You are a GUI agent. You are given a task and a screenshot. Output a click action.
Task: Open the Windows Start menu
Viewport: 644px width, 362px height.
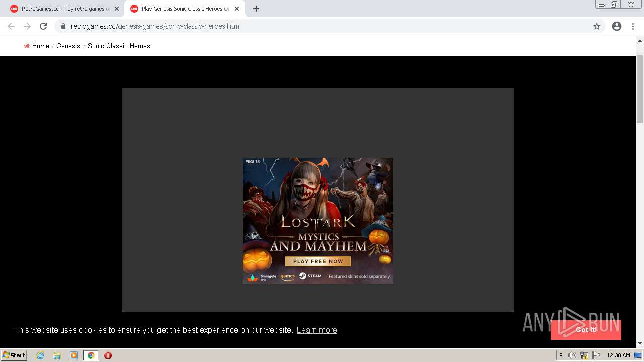(x=14, y=355)
